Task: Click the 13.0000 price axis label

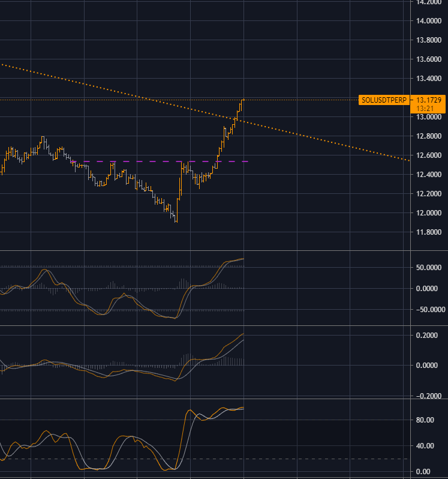Action: click(x=429, y=117)
